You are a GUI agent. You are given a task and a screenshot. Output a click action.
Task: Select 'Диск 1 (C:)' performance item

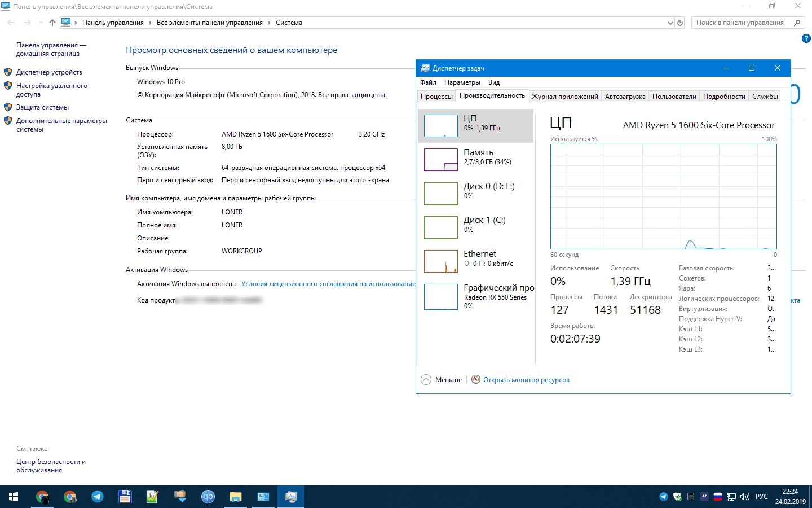(476, 227)
